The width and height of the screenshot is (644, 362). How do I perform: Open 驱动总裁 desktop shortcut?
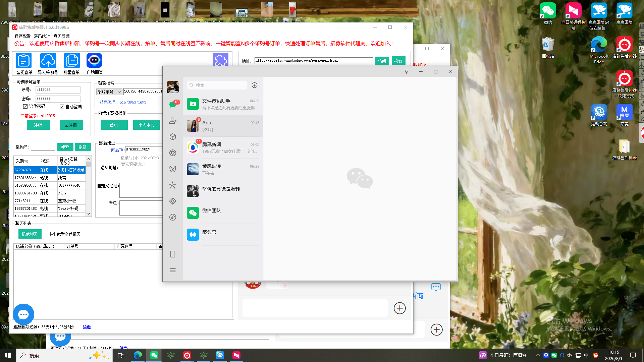click(x=599, y=115)
